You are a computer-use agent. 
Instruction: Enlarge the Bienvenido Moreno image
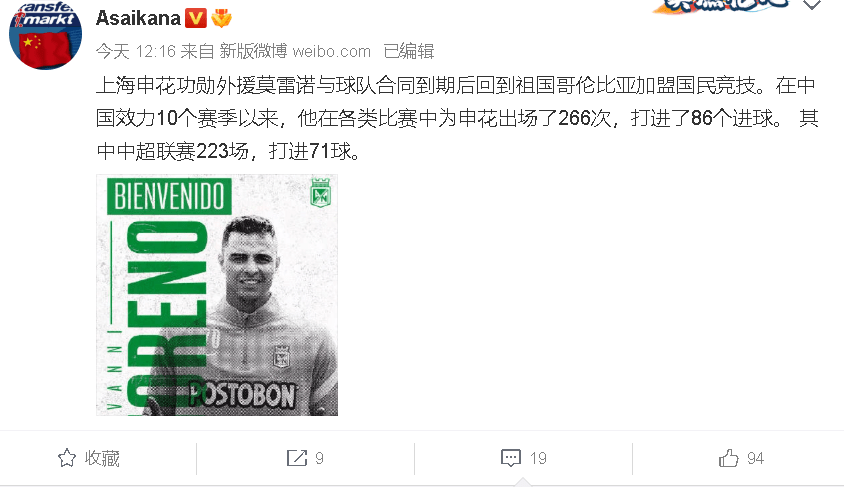(217, 295)
